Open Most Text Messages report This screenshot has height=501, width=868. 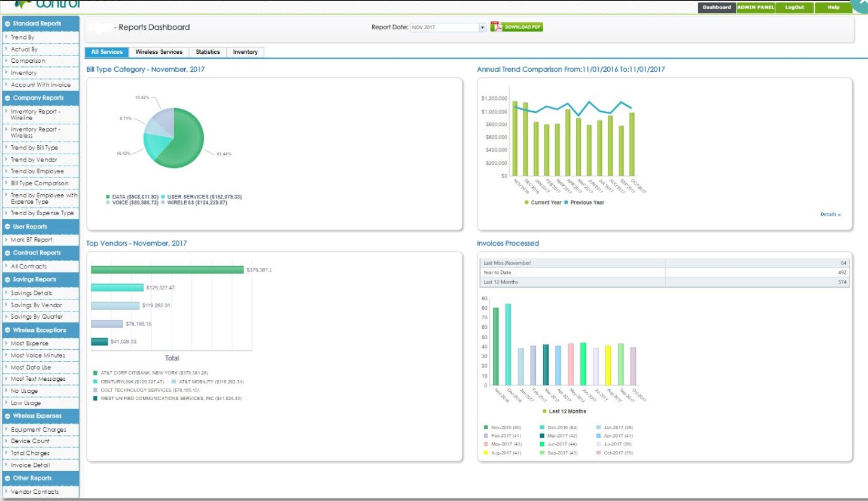[39, 379]
